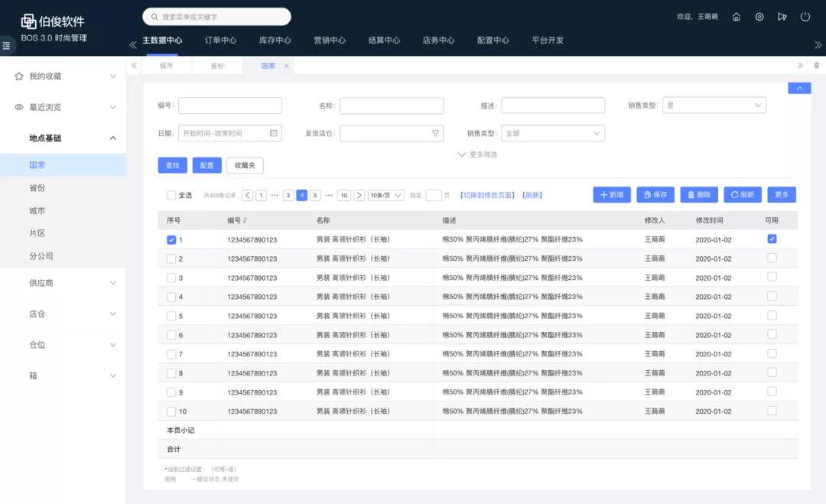This screenshot has width=826, height=504.
Task: Switch to the 库存中心 menu
Action: 274,41
